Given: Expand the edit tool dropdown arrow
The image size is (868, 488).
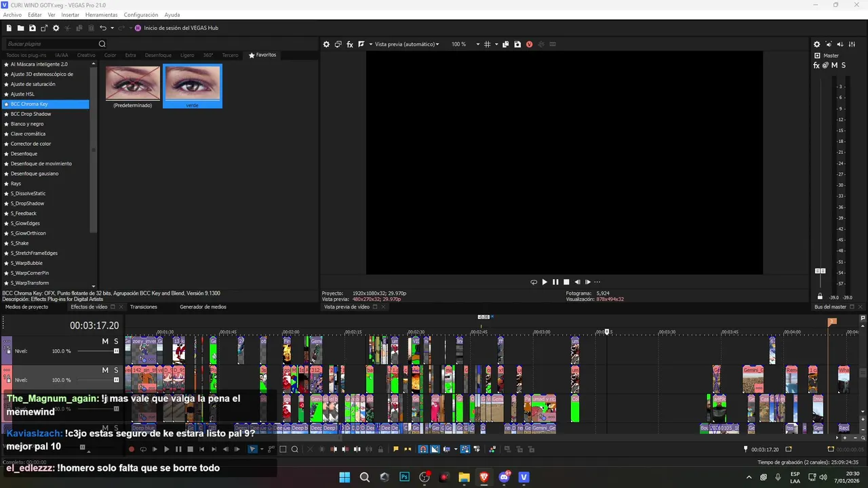Looking at the screenshot, I should click(262, 449).
